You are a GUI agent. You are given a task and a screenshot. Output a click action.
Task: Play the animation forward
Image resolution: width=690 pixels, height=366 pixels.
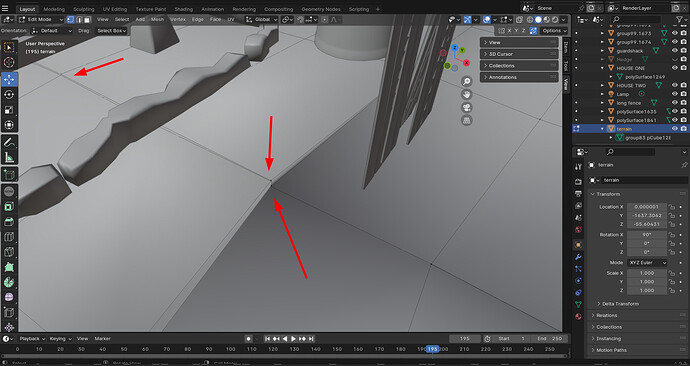coord(293,339)
